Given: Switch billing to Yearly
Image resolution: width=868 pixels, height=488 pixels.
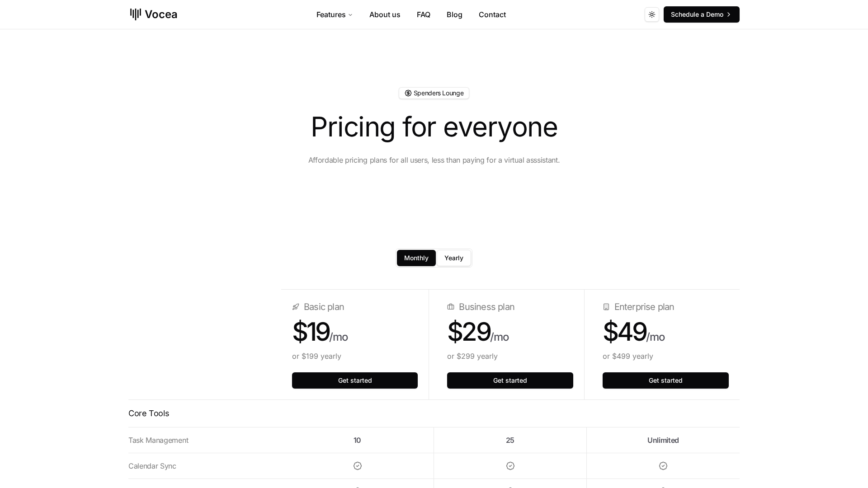Looking at the screenshot, I should 453,258.
